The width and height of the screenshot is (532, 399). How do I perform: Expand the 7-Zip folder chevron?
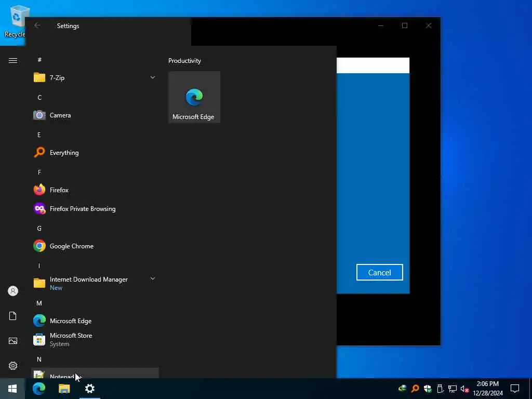click(153, 78)
